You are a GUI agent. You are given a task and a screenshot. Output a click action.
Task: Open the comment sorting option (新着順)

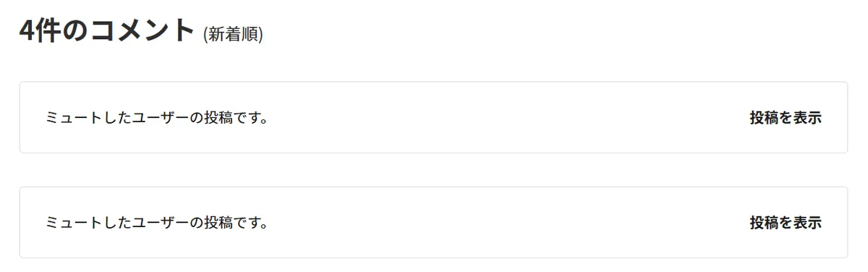(x=233, y=34)
